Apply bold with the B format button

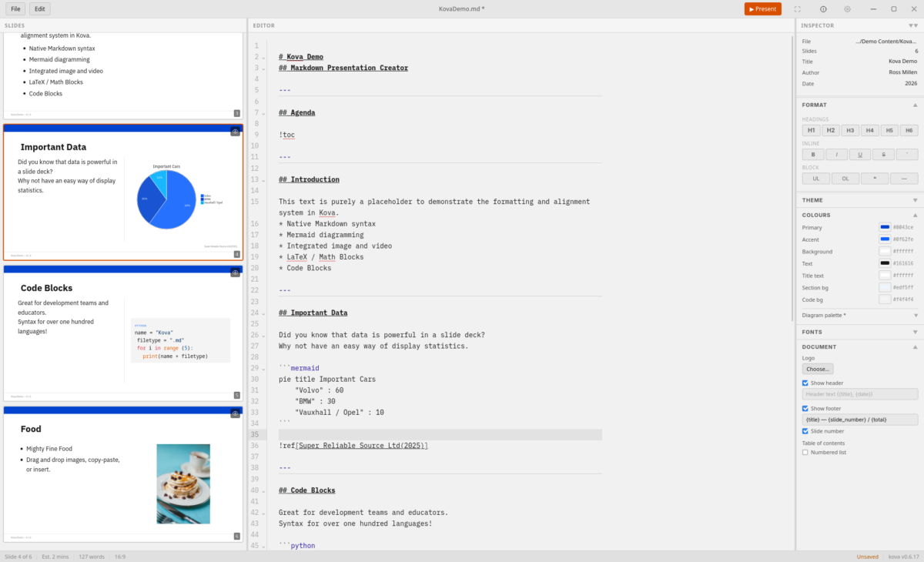tap(812, 154)
